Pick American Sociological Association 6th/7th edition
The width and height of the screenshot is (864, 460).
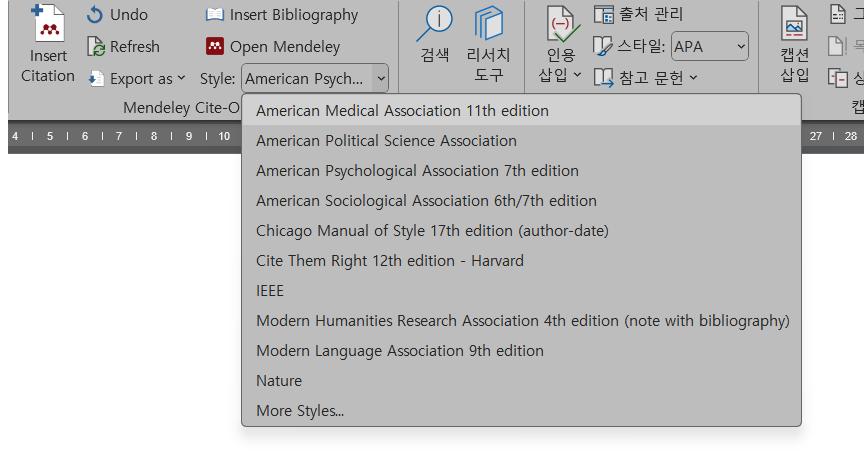tap(521, 201)
